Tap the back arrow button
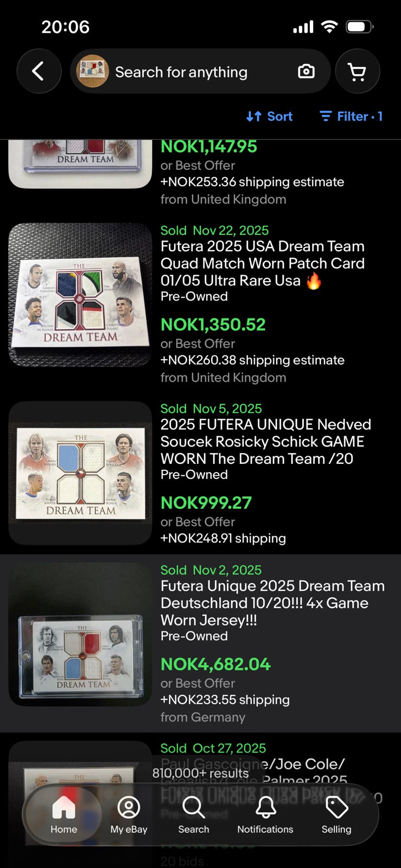 39,72
